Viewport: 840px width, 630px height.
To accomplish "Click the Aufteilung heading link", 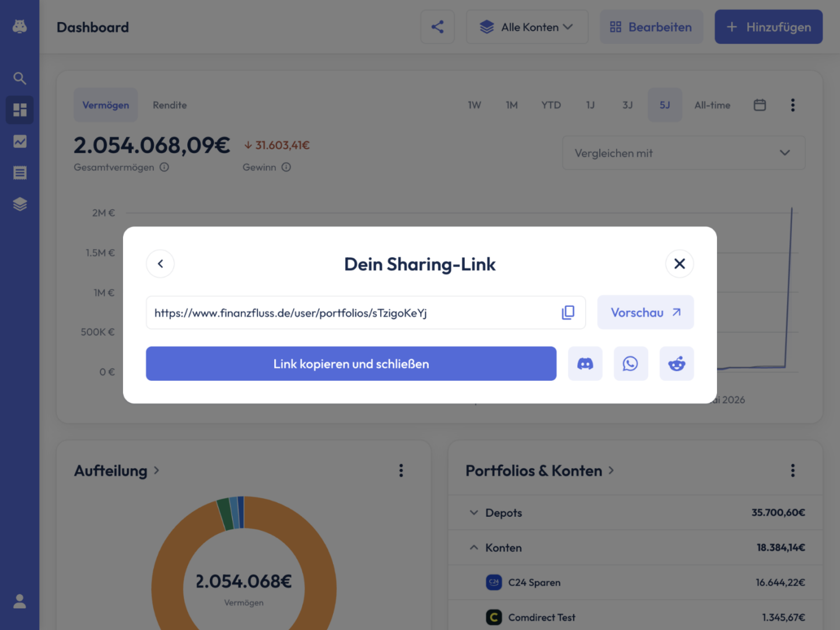I will [x=111, y=471].
